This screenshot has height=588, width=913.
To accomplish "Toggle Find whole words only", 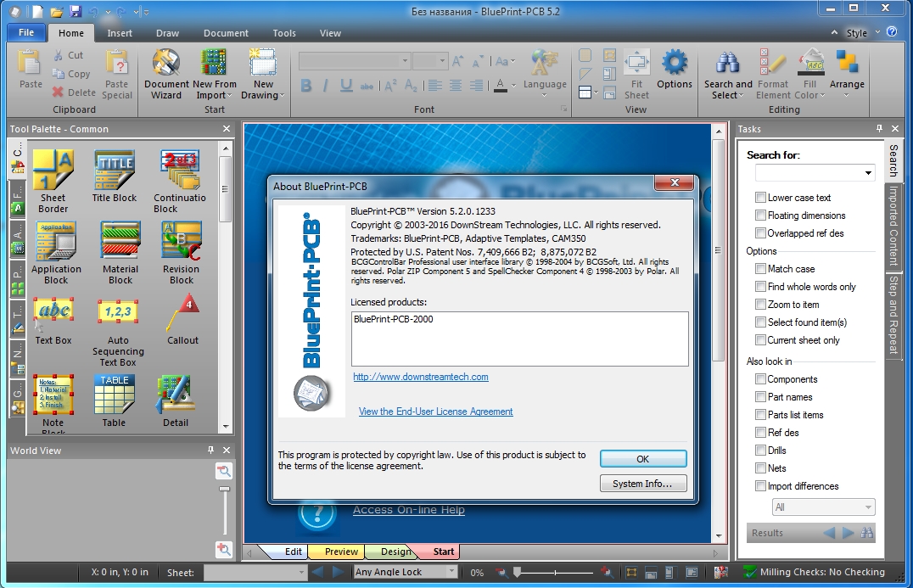I will point(760,287).
